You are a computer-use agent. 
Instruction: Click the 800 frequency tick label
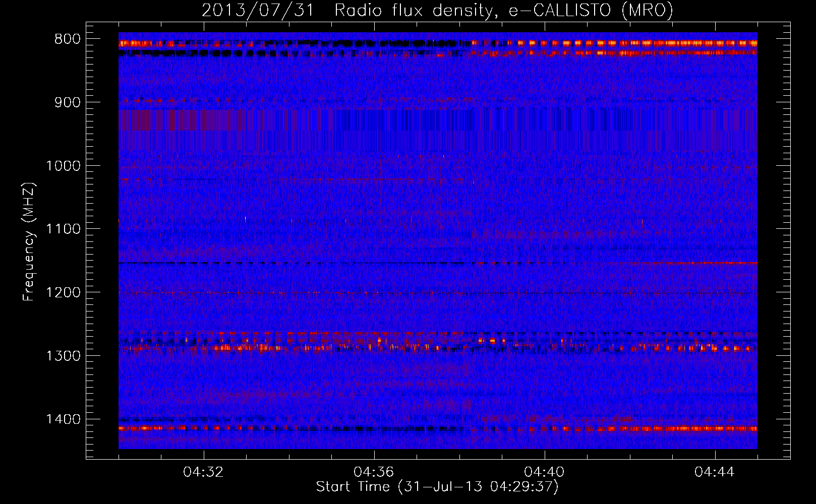[67, 39]
